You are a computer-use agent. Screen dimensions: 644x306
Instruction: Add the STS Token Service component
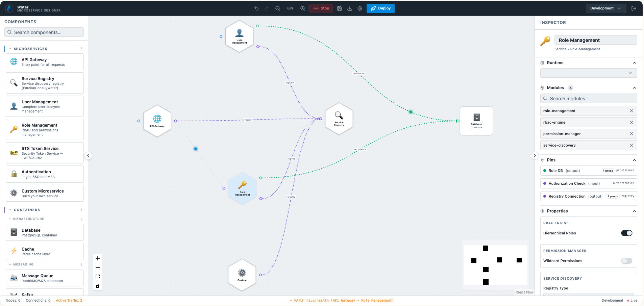44,152
